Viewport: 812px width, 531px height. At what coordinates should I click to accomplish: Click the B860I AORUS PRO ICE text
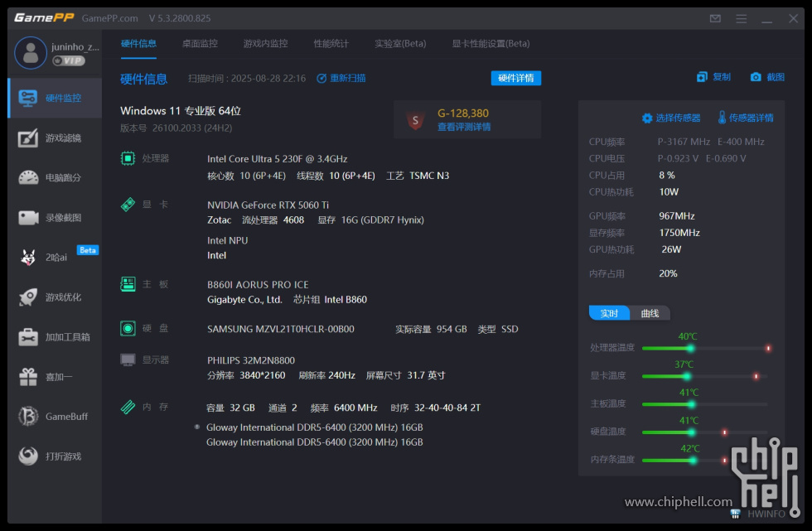(x=258, y=285)
